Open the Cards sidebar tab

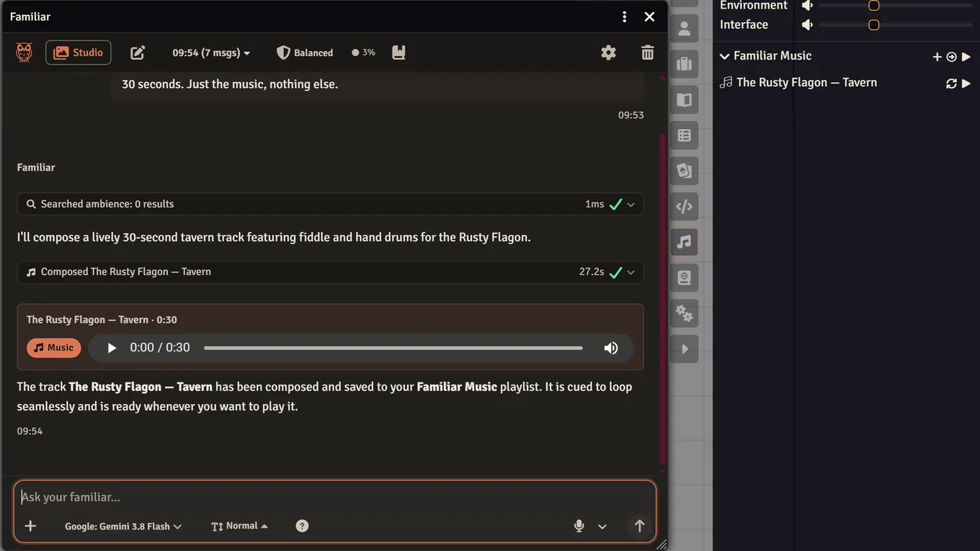coord(685,171)
